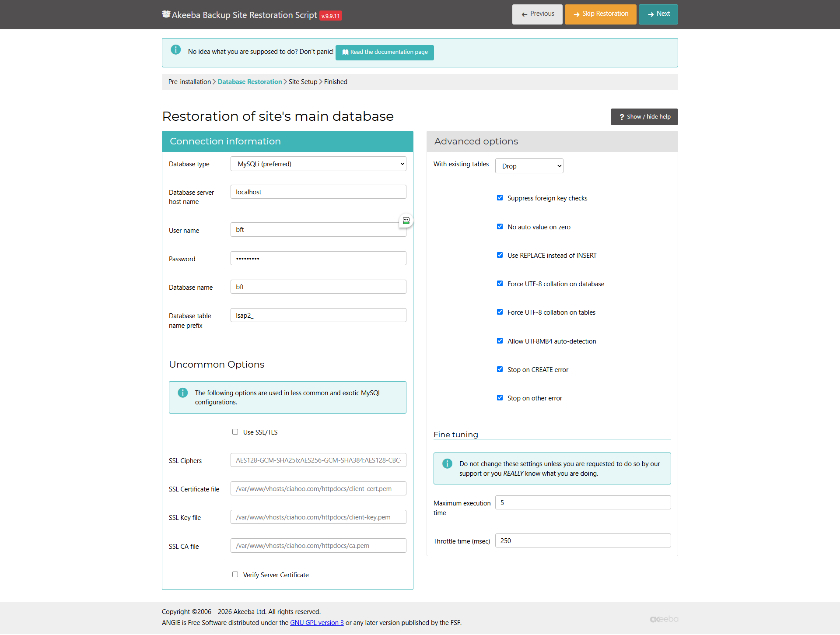Click the Password input field
Viewport: 840px width, 635px height.
pyautogui.click(x=318, y=258)
